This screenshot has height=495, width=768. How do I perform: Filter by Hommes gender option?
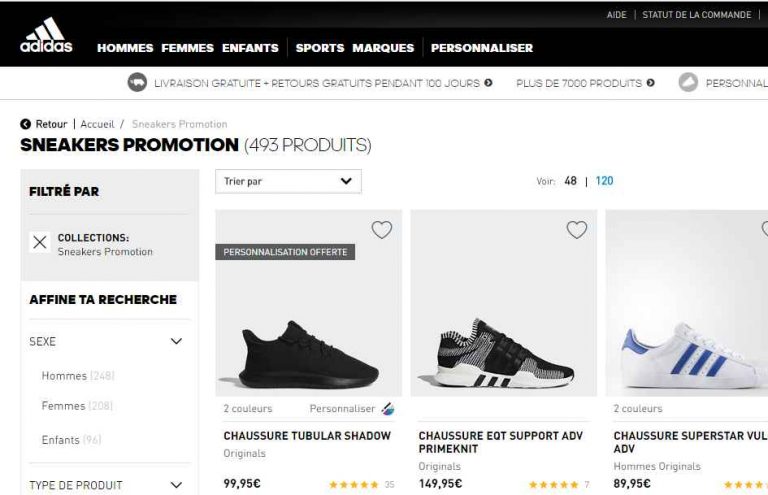click(64, 376)
